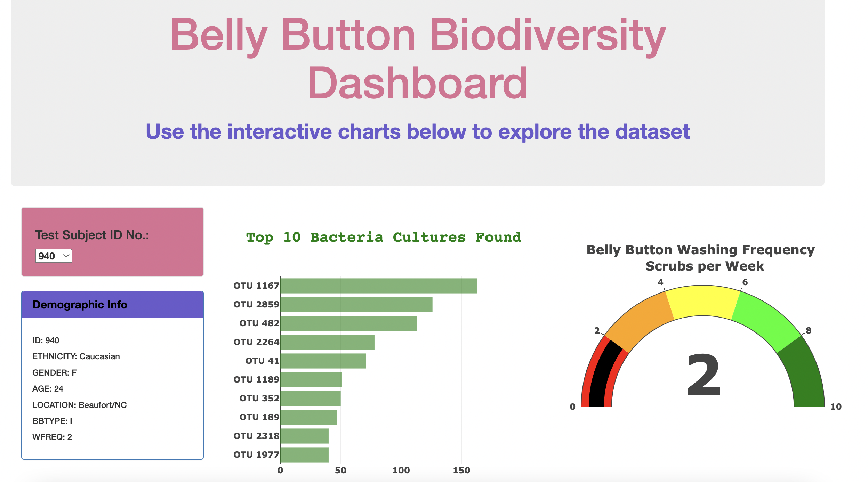Viewport: 868px width, 482px height.
Task: Select the LOCATION: Beaufort/NC entry
Action: (80, 405)
